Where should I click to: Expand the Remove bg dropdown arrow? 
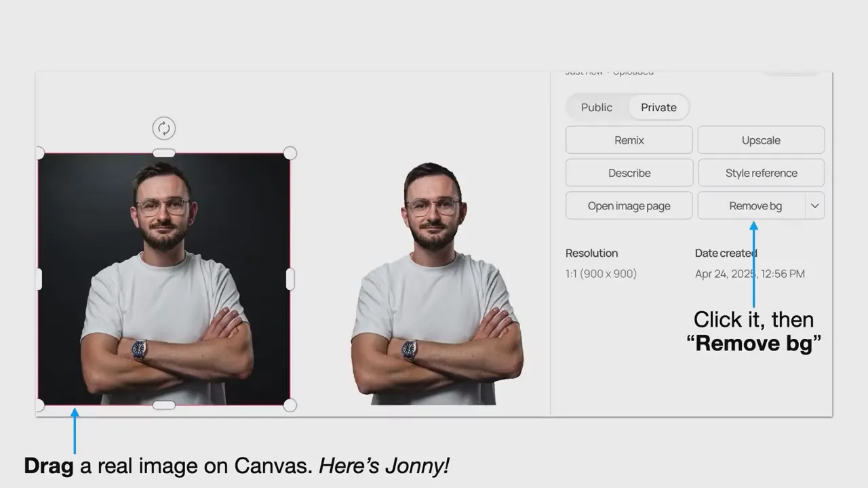[x=815, y=206]
